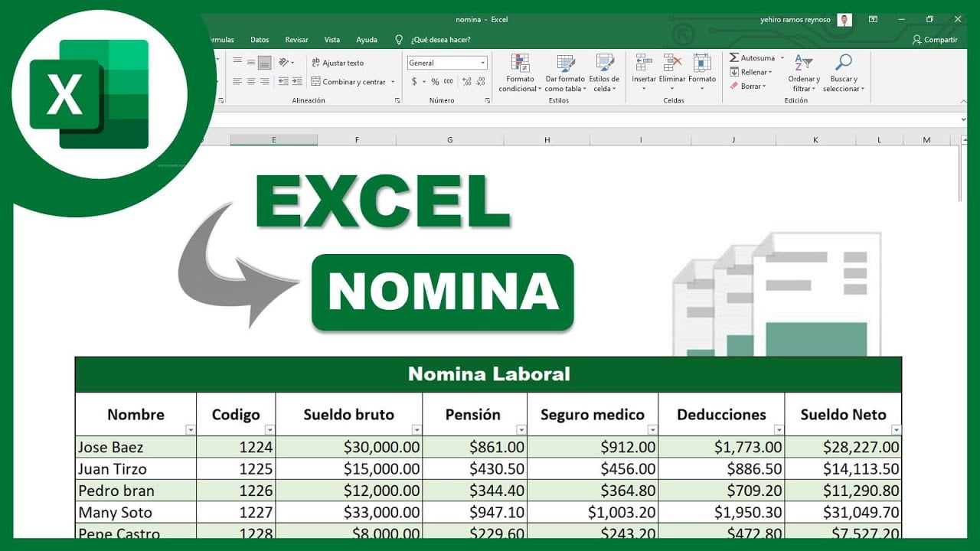This screenshot has height=551, width=980.
Task: Open the Sueldo bruto filter dropdown
Action: (416, 430)
